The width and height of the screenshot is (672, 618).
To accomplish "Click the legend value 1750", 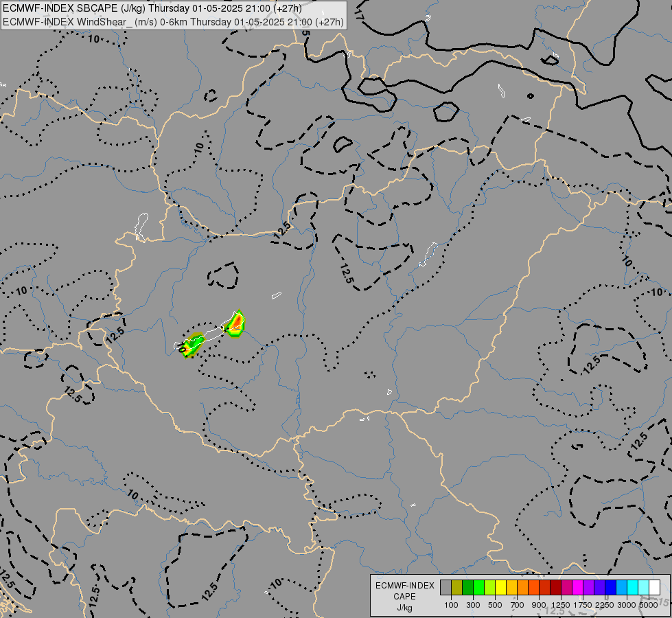I will pos(583,605).
